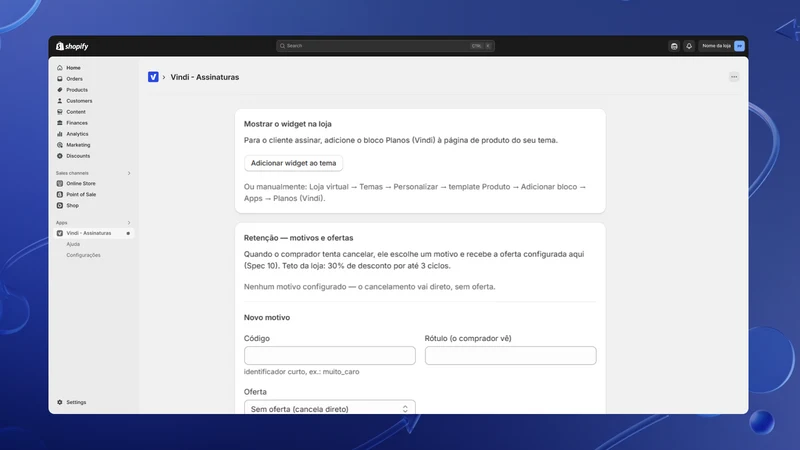Expand the Apps section
This screenshot has height=450, width=800.
(129, 223)
